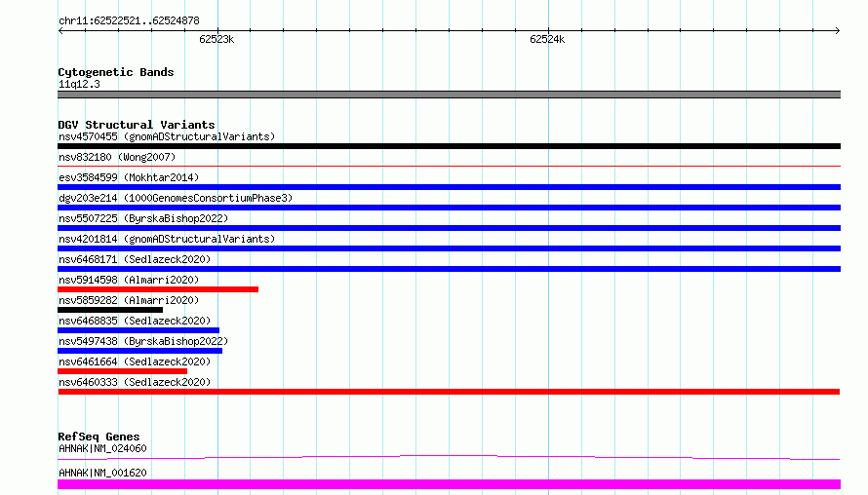Image resolution: width=868 pixels, height=495 pixels.
Task: Click the grey 11q12.3 cytogenetic band bar
Action: (449, 95)
